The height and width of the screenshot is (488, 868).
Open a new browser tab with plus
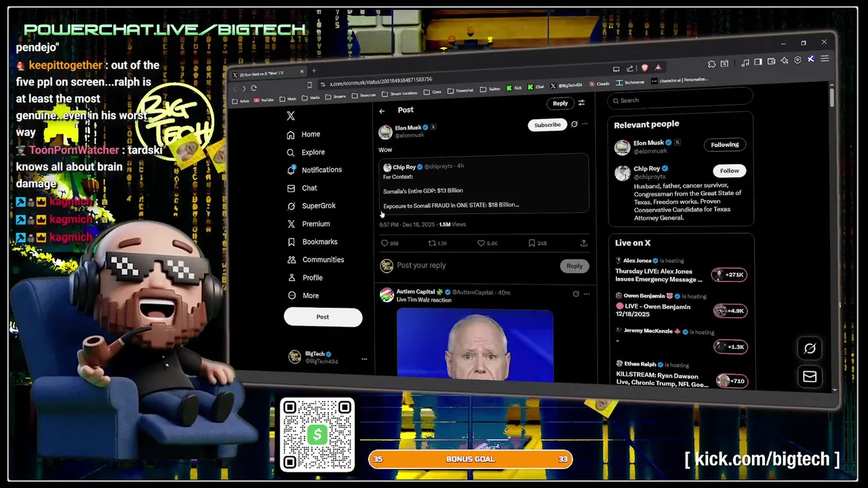click(x=314, y=70)
